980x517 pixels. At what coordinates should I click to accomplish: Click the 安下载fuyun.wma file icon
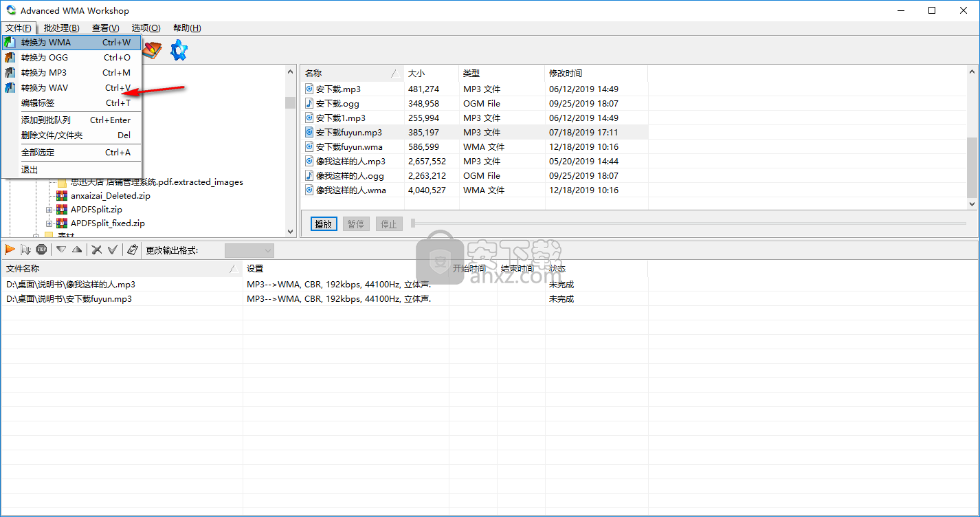coord(309,147)
